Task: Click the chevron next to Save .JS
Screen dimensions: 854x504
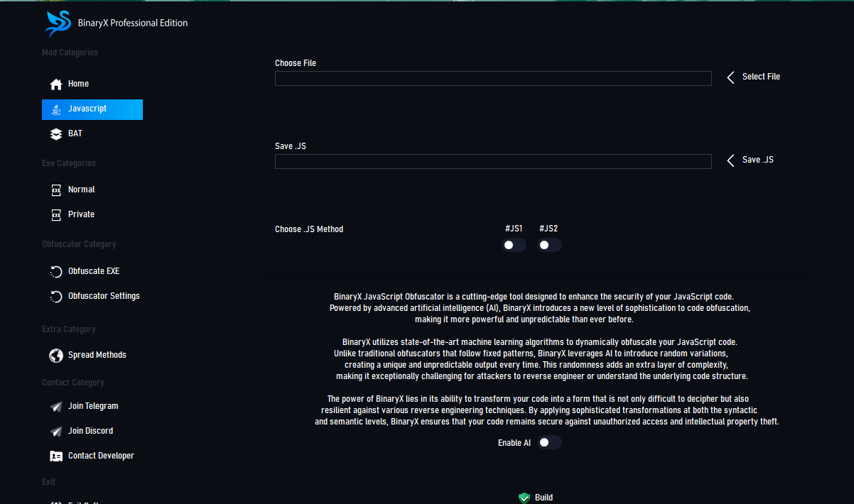Action: pyautogui.click(x=730, y=160)
